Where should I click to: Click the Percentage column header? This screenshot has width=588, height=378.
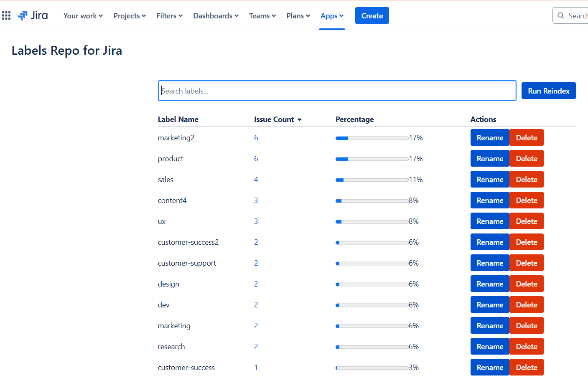point(354,119)
